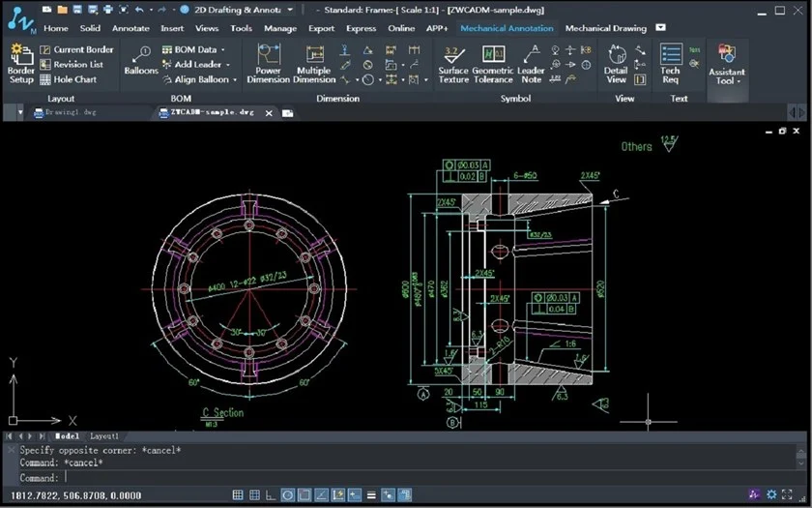
Task: Toggle Polar tracking in status bar
Action: pyautogui.click(x=288, y=495)
